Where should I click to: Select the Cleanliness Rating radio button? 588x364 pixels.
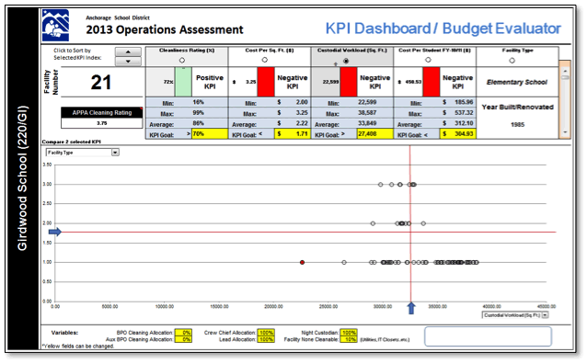tap(182, 61)
